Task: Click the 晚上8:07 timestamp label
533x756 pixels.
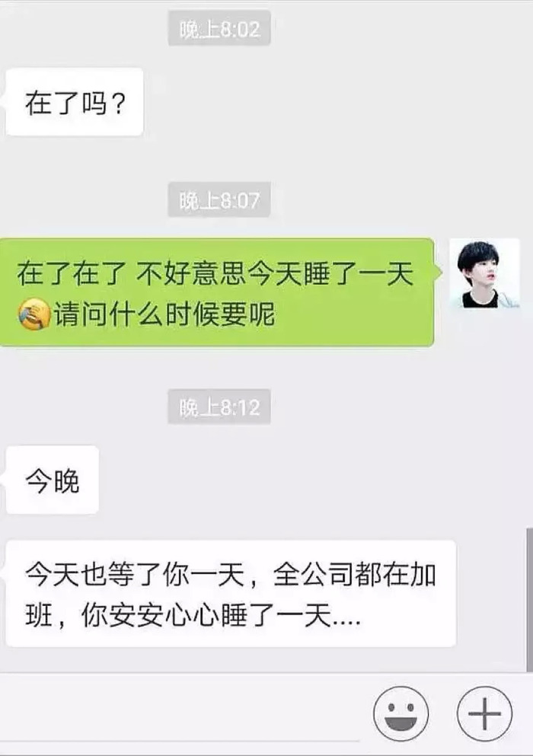Action: tap(219, 200)
